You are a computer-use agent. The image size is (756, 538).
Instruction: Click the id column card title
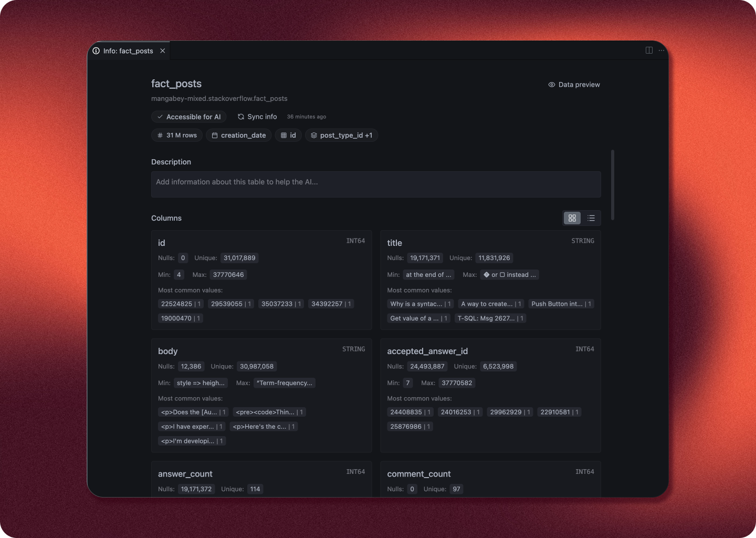[162, 243]
